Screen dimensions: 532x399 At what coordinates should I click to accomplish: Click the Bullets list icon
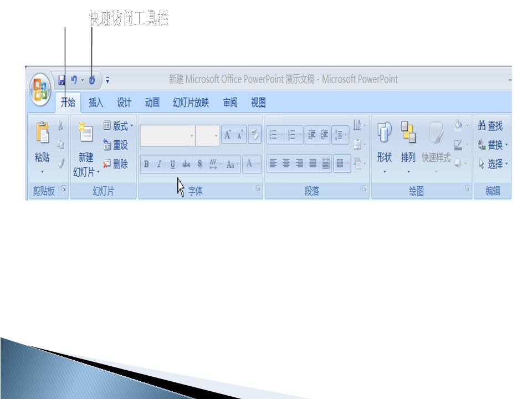273,135
